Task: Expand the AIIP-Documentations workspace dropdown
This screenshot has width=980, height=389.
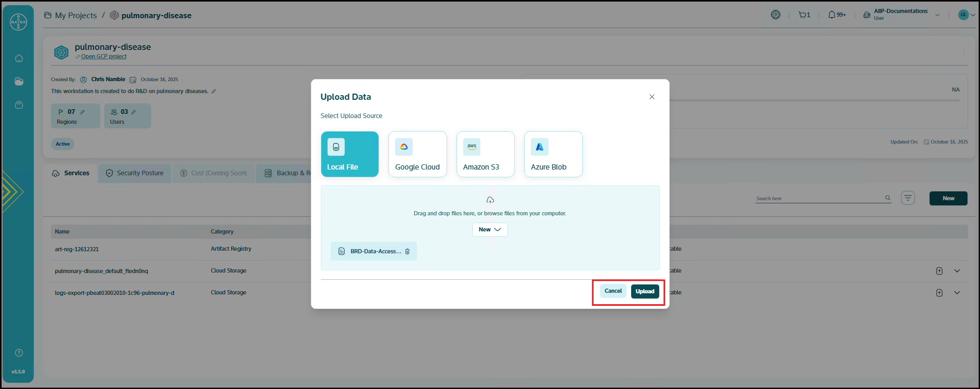Action: click(937, 15)
